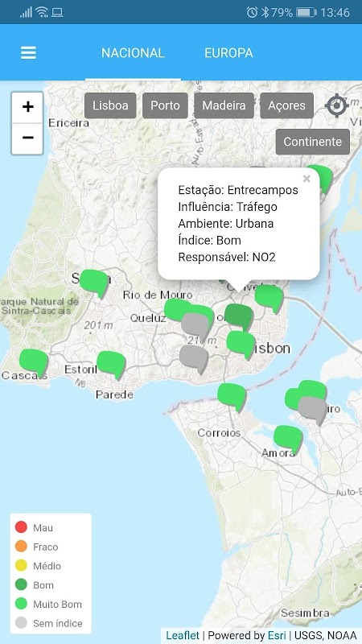Select the dark green Bom station marker

click(x=238, y=316)
